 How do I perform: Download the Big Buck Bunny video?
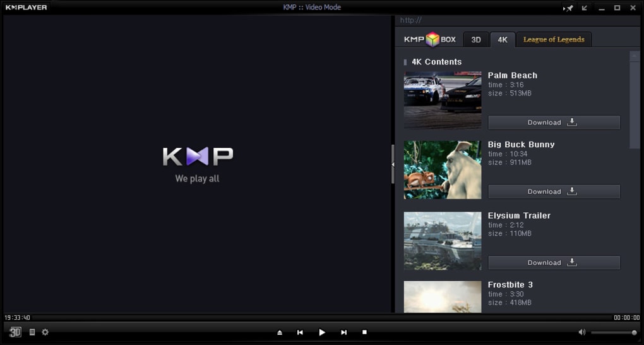(554, 191)
